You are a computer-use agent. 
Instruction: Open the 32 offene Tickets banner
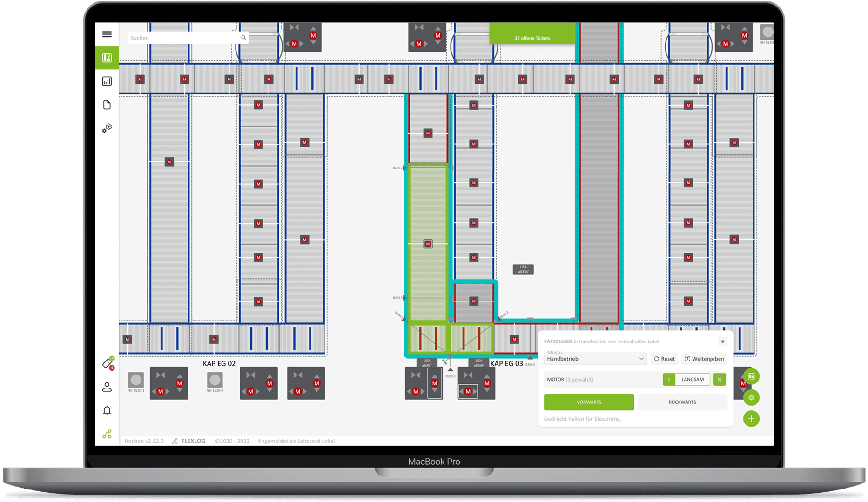[x=532, y=38]
